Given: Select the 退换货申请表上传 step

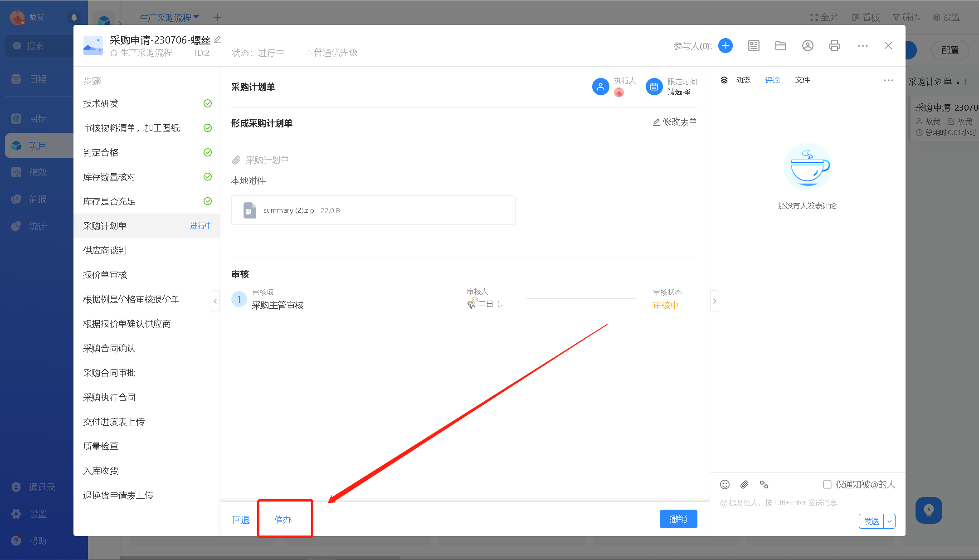Looking at the screenshot, I should 146,495.
